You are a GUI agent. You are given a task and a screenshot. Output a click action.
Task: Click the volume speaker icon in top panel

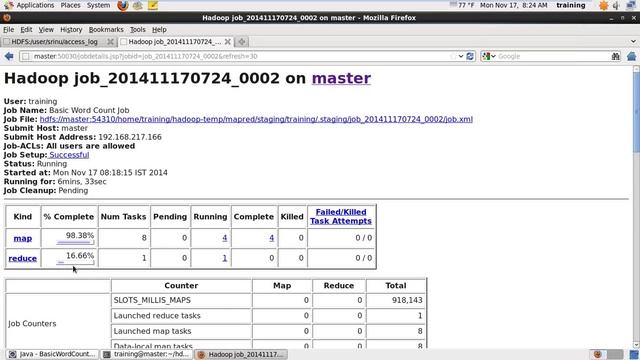click(616, 5)
